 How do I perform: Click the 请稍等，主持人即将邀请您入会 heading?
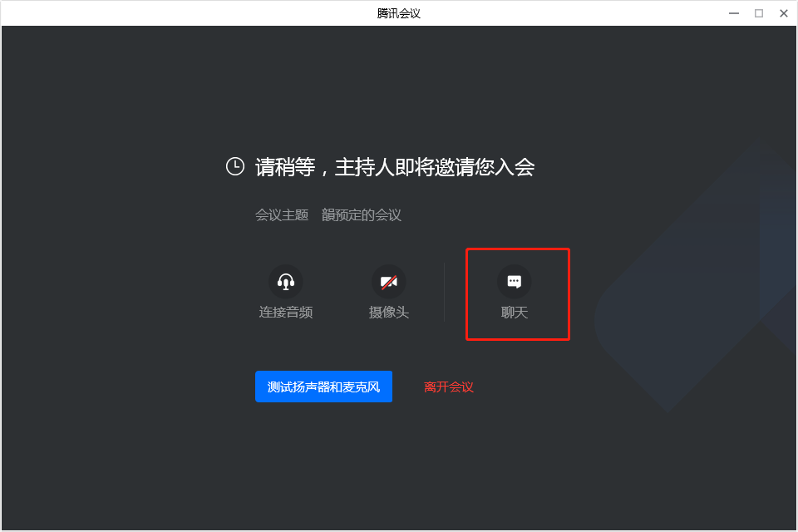[x=394, y=167]
